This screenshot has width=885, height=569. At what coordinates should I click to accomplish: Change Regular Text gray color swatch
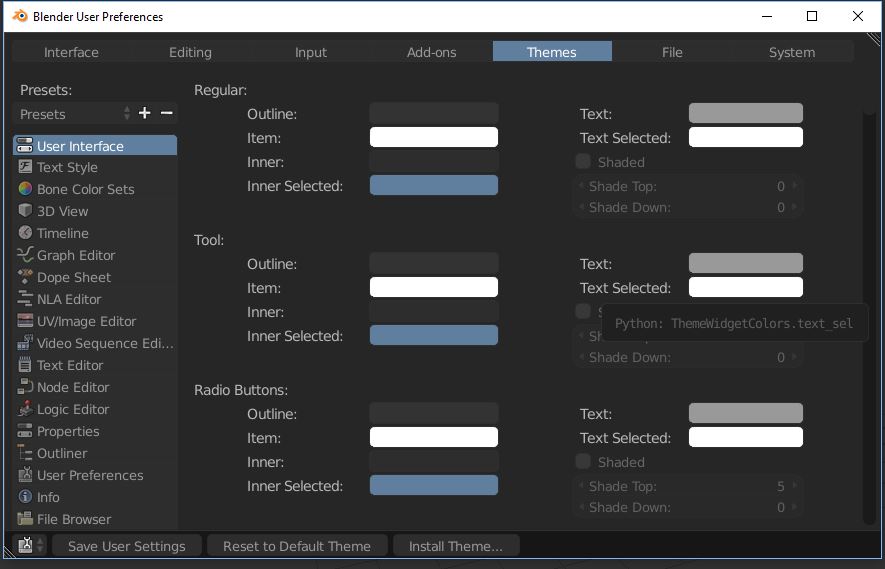(746, 113)
